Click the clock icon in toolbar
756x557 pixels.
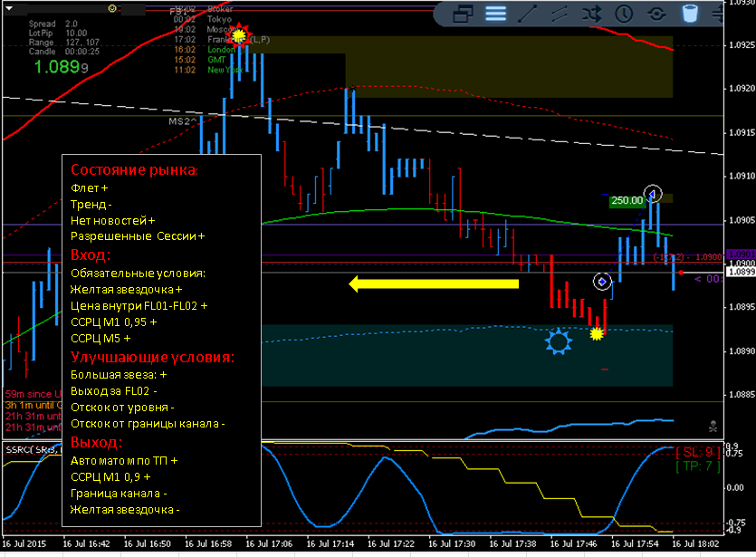click(624, 14)
